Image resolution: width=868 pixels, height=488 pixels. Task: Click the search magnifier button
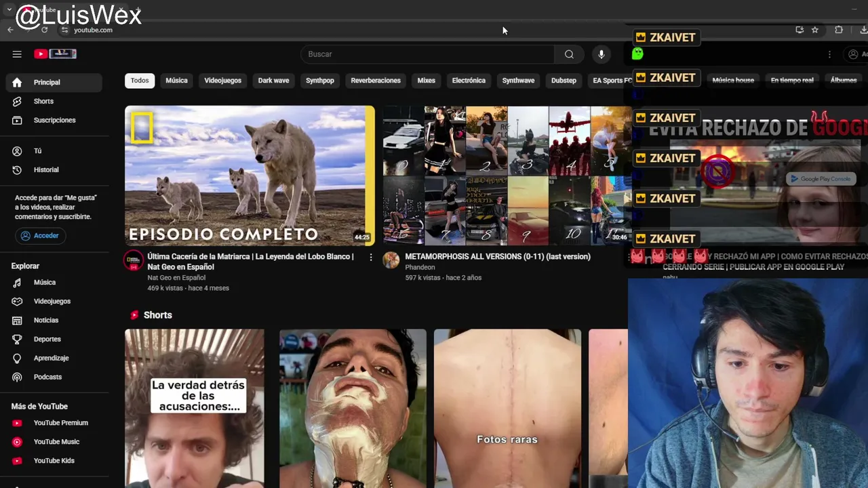click(569, 54)
